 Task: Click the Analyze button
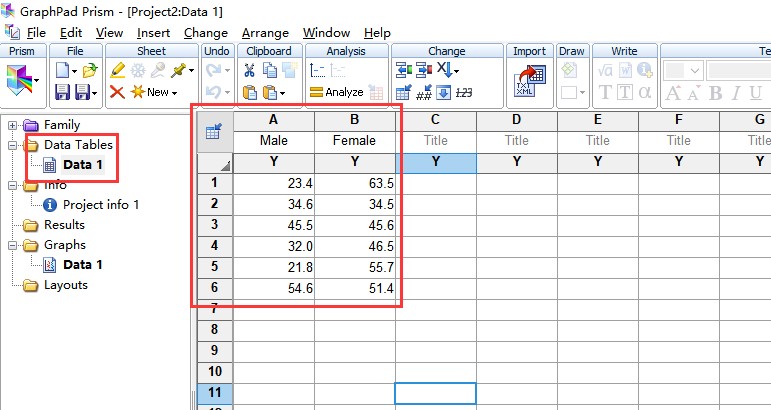(336, 92)
